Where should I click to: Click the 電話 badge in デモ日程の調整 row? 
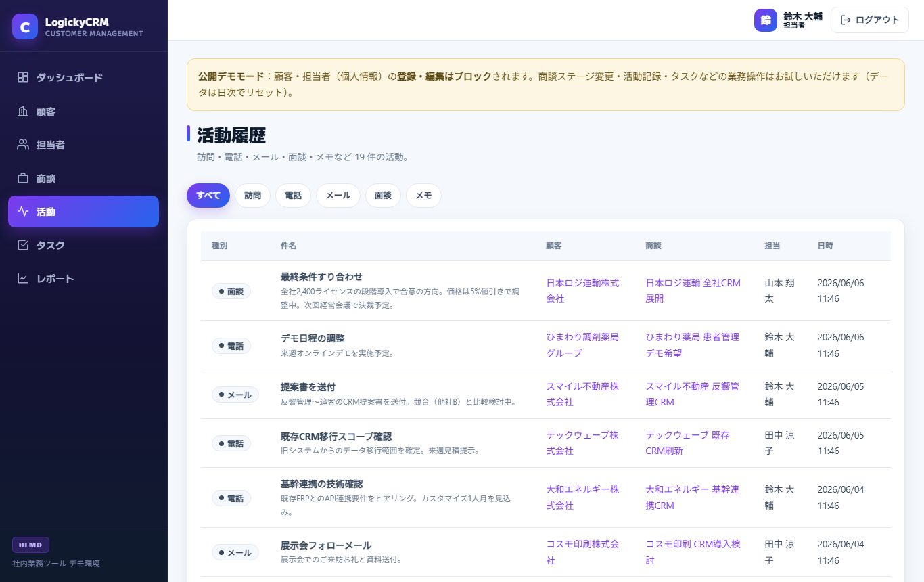pos(231,346)
